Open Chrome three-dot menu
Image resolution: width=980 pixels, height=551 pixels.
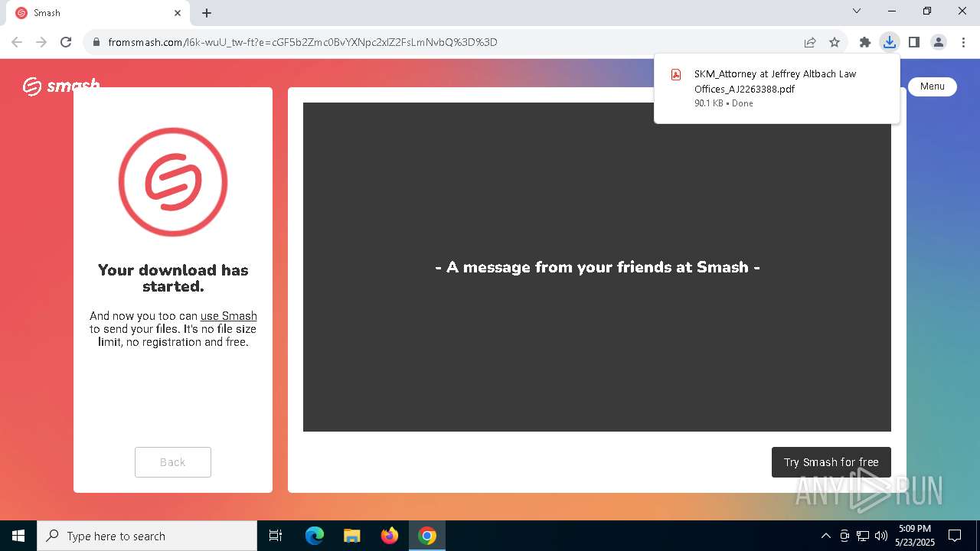coord(963,42)
